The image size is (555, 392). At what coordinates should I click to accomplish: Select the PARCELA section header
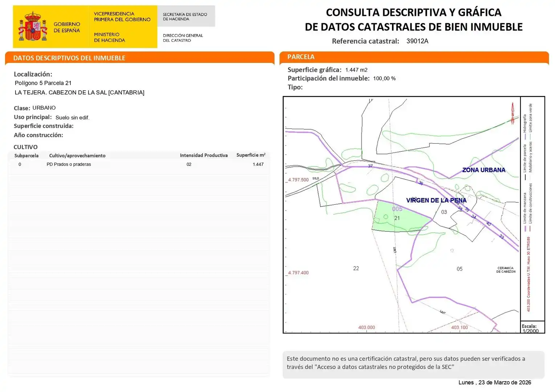[x=301, y=57]
